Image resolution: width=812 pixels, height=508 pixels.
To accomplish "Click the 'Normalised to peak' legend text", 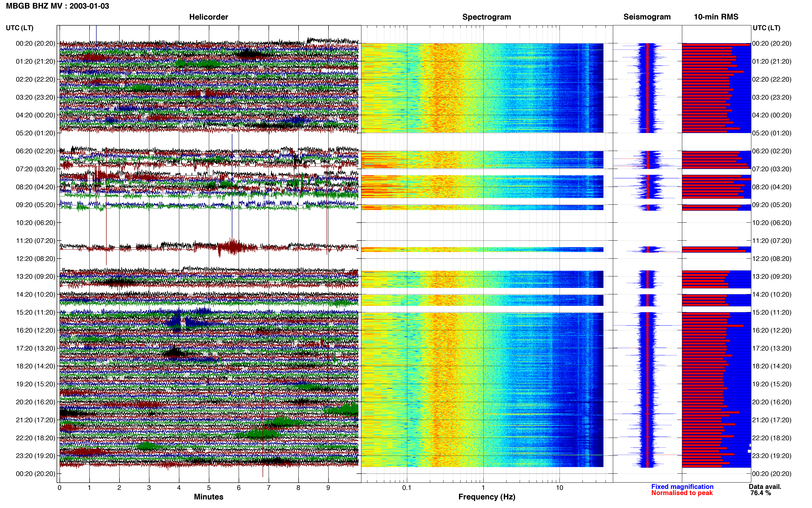I will [682, 493].
